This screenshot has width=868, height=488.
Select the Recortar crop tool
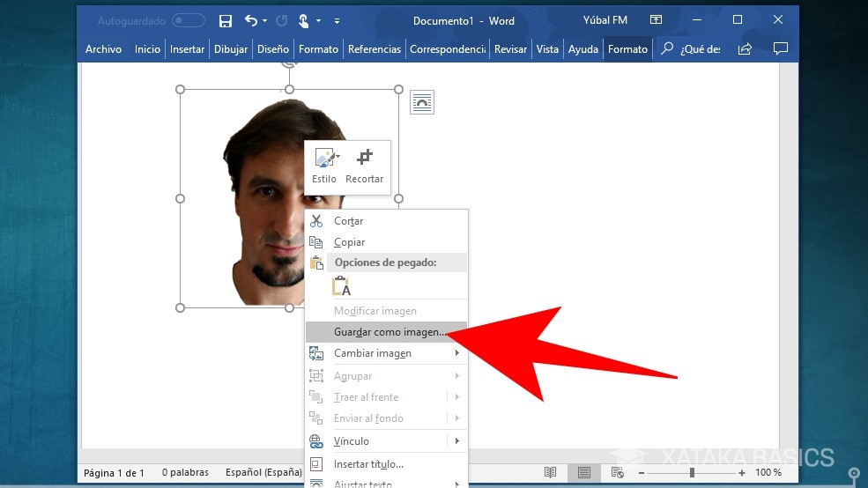(x=364, y=166)
